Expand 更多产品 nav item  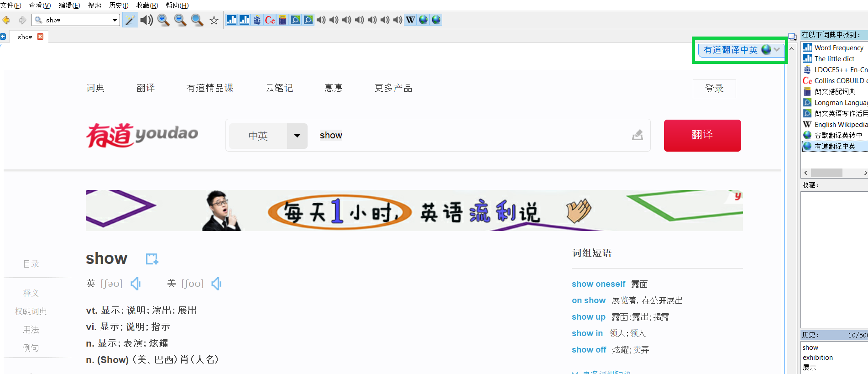[393, 88]
